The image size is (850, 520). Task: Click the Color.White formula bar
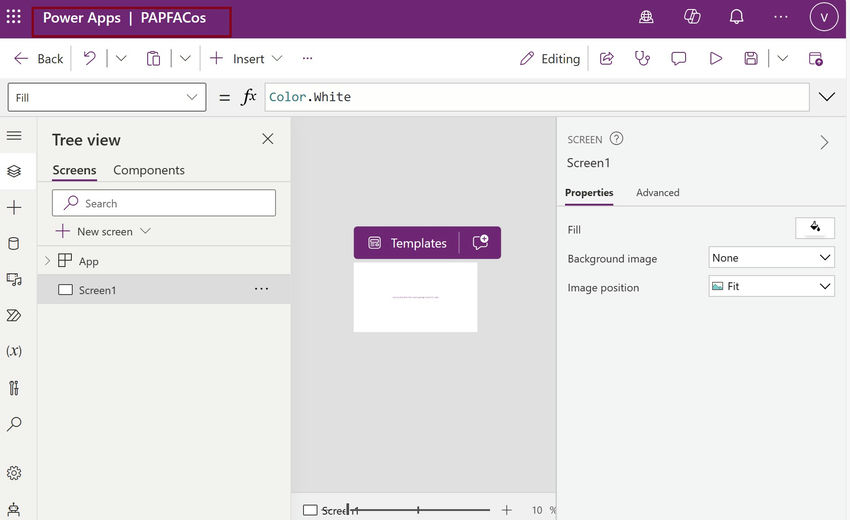click(x=537, y=97)
